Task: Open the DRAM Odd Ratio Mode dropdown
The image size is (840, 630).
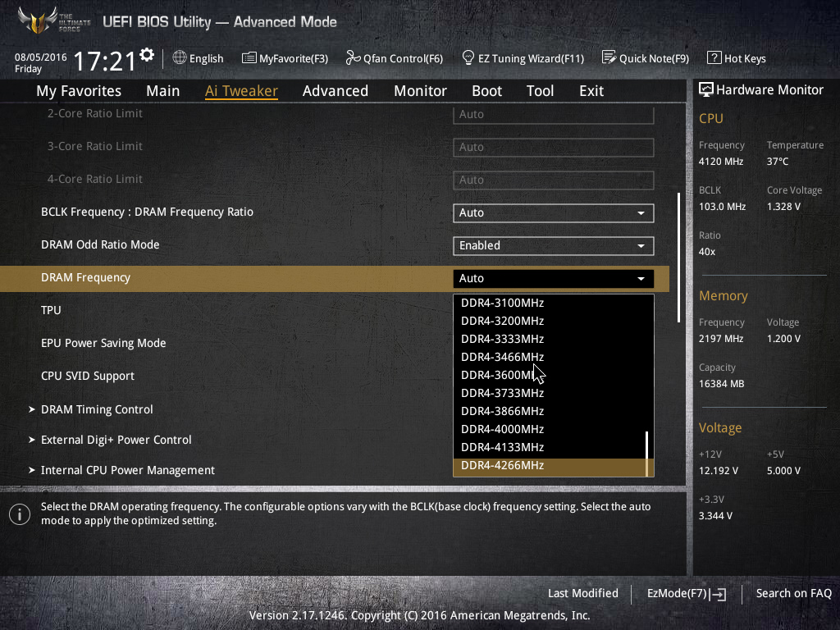Action: coord(554,245)
